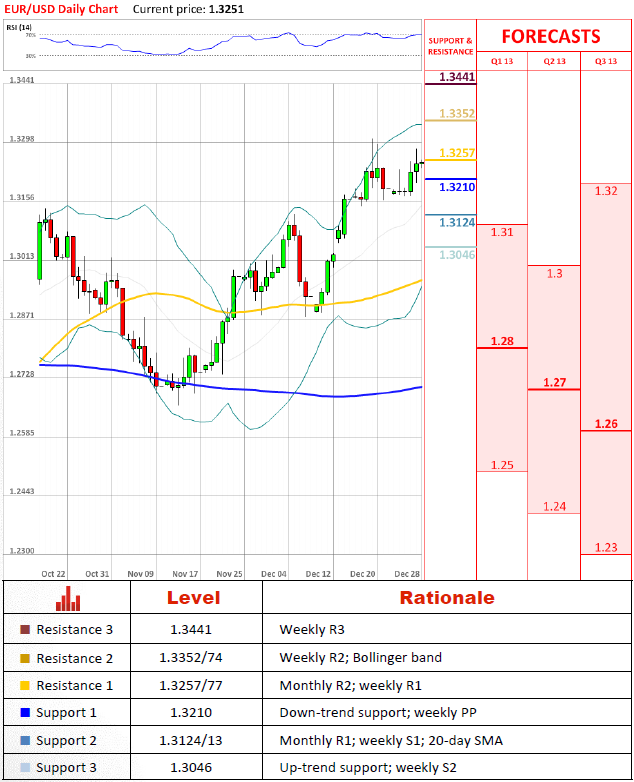Click the 1.2300 price axis label
The image size is (634, 782).
tap(22, 551)
